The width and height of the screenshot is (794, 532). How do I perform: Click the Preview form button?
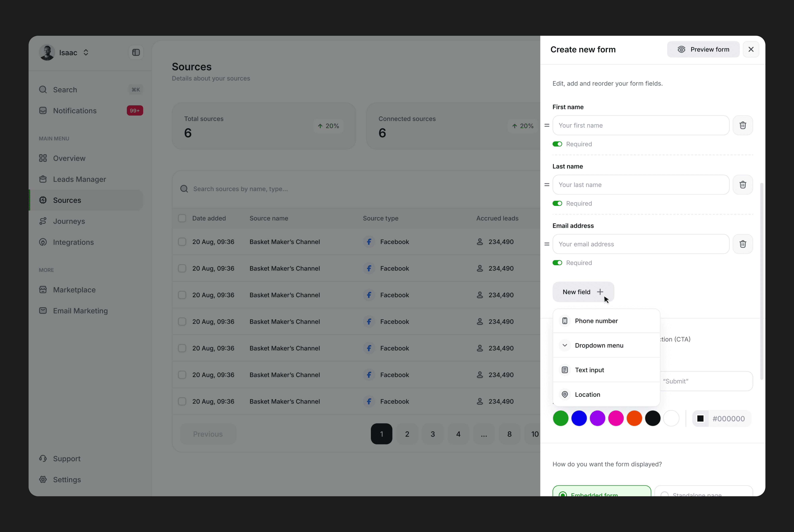pos(703,50)
